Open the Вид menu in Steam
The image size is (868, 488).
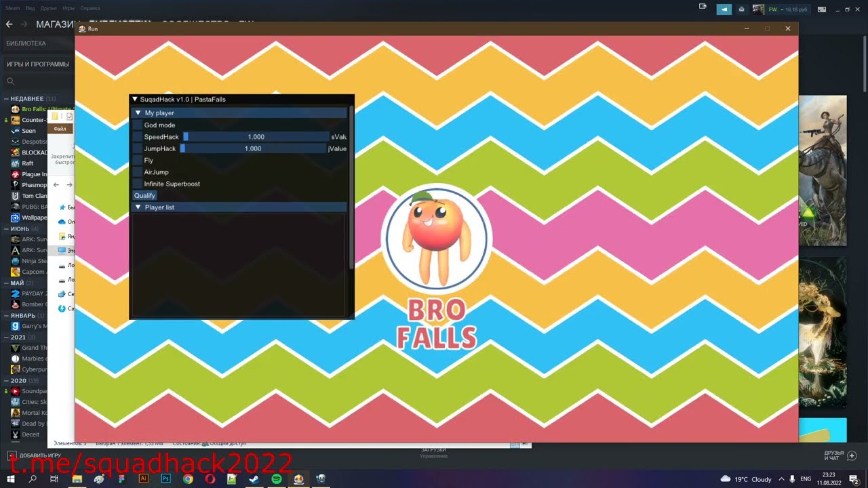pyautogui.click(x=31, y=8)
